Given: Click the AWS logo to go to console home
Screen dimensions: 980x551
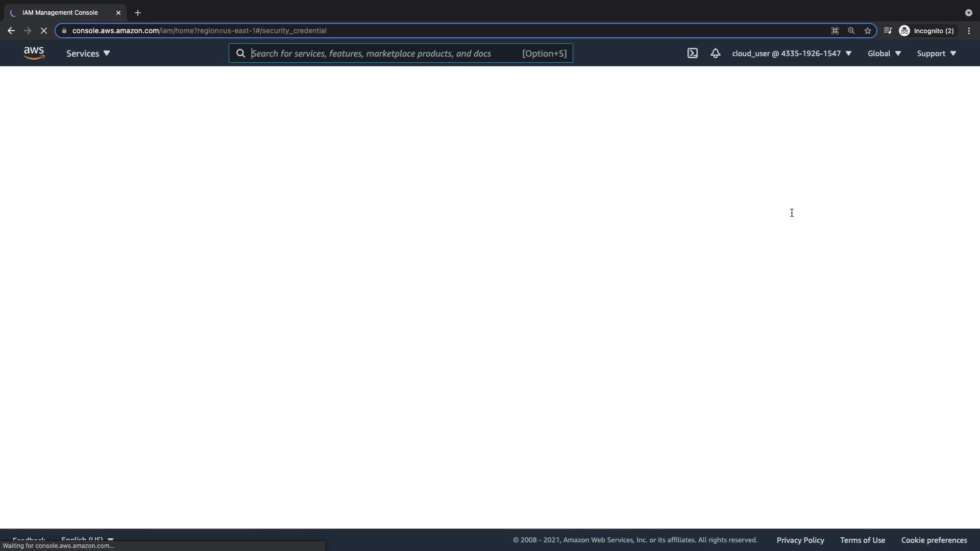Looking at the screenshot, I should click(34, 53).
